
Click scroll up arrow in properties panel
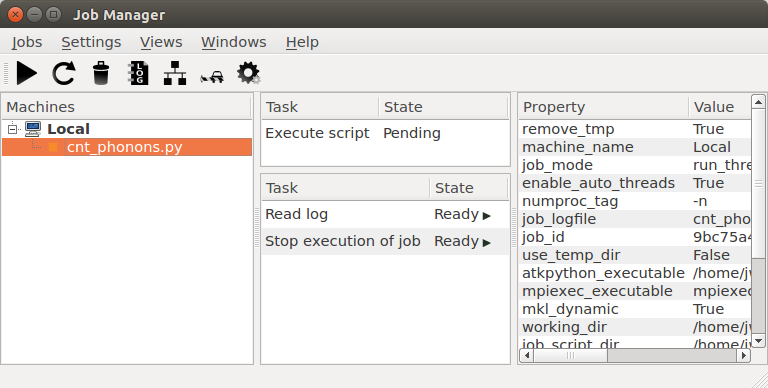[x=758, y=102]
